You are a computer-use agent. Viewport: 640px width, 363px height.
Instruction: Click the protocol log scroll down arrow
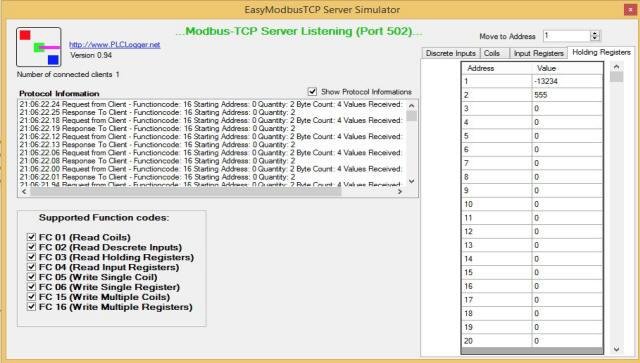point(411,181)
